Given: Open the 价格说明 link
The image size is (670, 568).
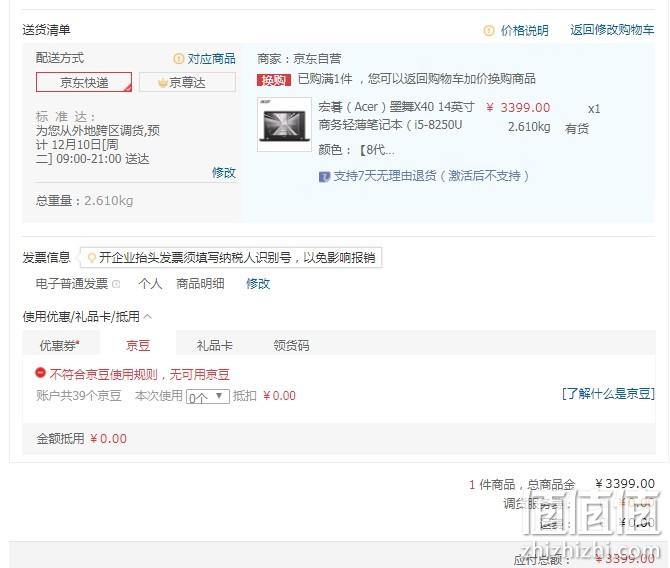Looking at the screenshot, I should point(524,30).
